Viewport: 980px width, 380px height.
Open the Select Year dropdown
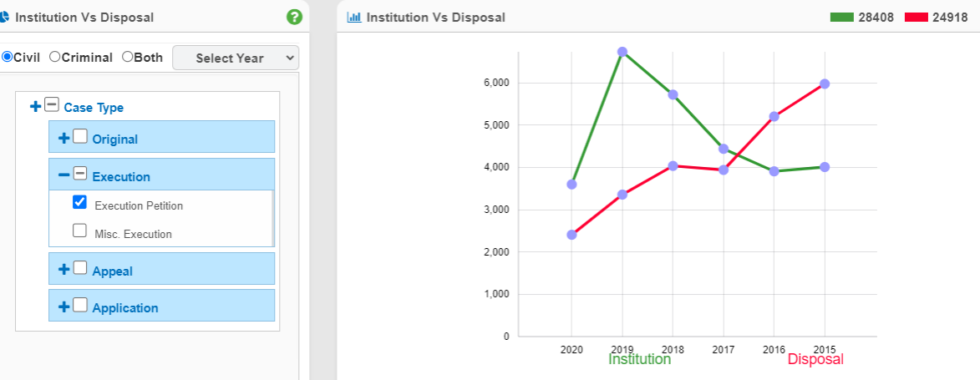coord(236,58)
